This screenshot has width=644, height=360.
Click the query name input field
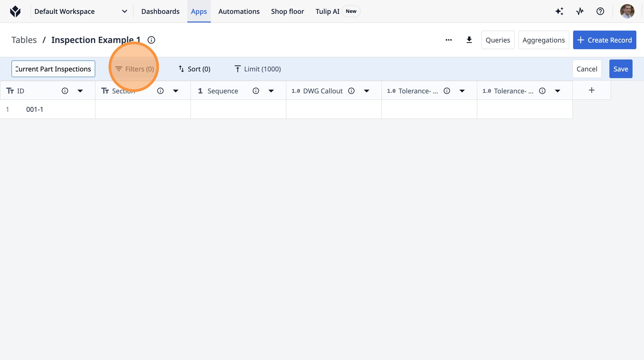tap(53, 69)
